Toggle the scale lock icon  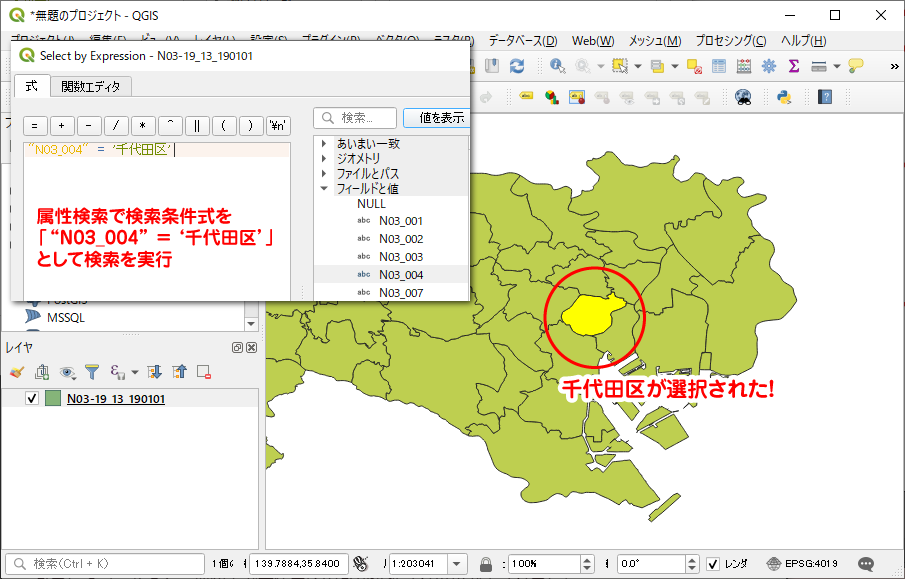[x=486, y=563]
